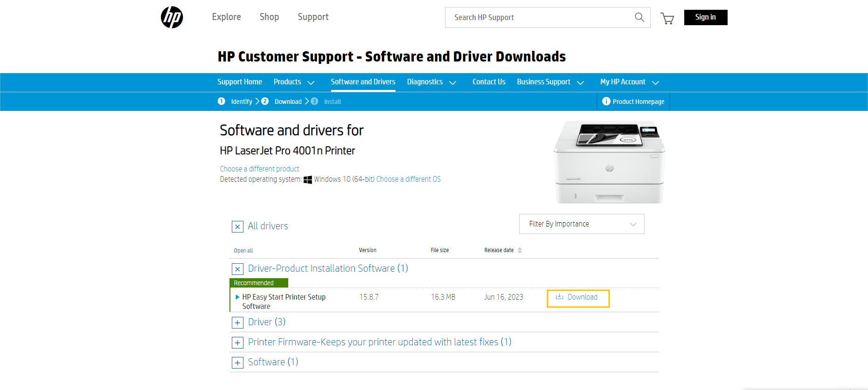
Task: Click the HP logo icon
Action: pos(172,17)
